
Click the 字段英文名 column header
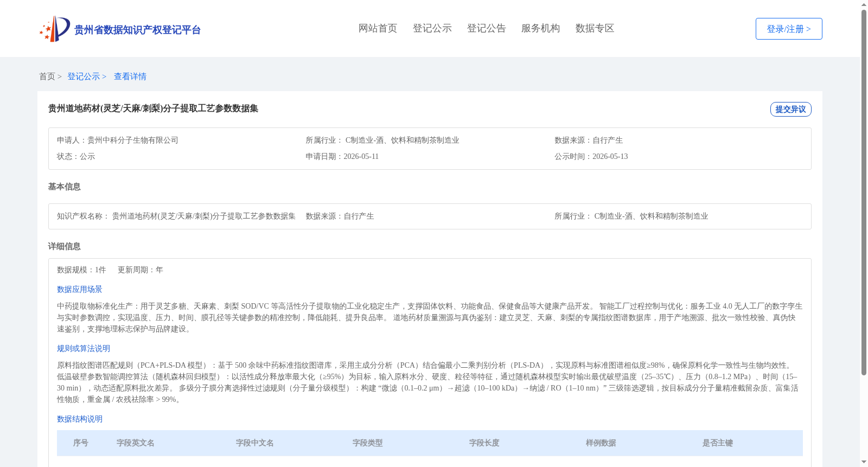[x=136, y=443]
